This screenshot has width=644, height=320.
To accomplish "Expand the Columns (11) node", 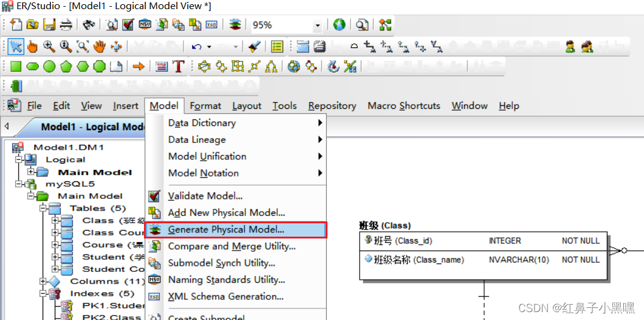I will 43,281.
